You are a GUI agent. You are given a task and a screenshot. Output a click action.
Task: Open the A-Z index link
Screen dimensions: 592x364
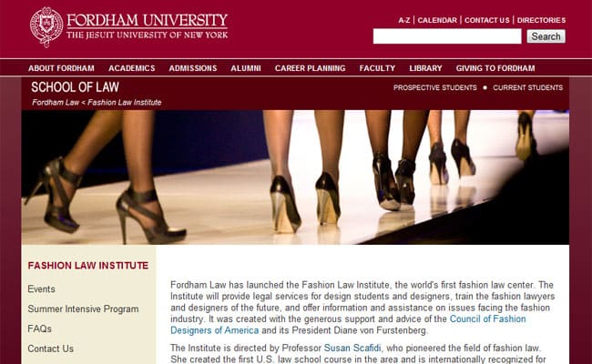(404, 20)
